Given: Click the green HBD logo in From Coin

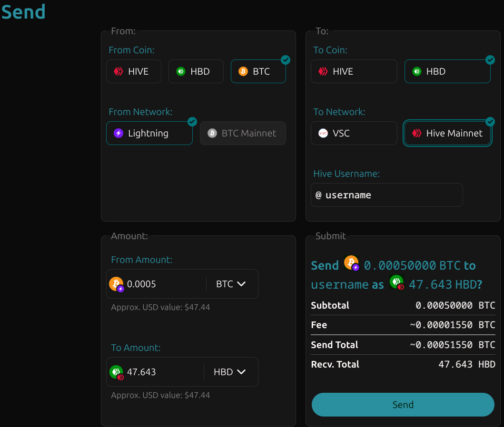Looking at the screenshot, I should click(x=181, y=71).
